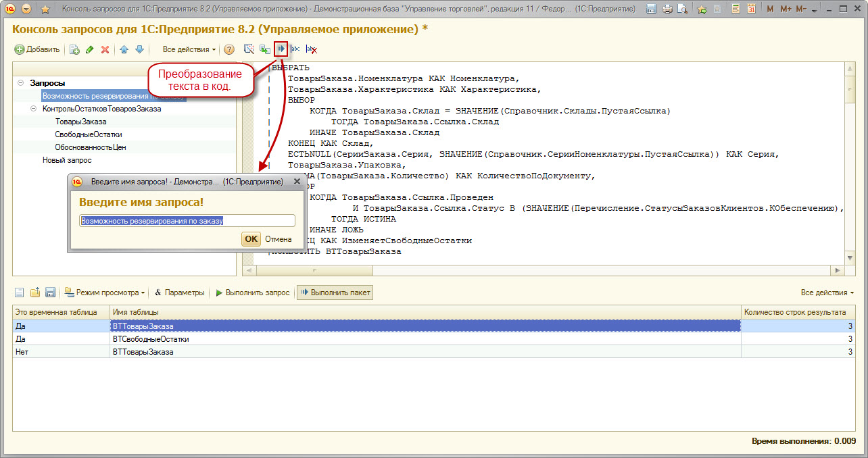Open help via question mark icon
Viewport: 868px width, 458px height.
[229, 49]
